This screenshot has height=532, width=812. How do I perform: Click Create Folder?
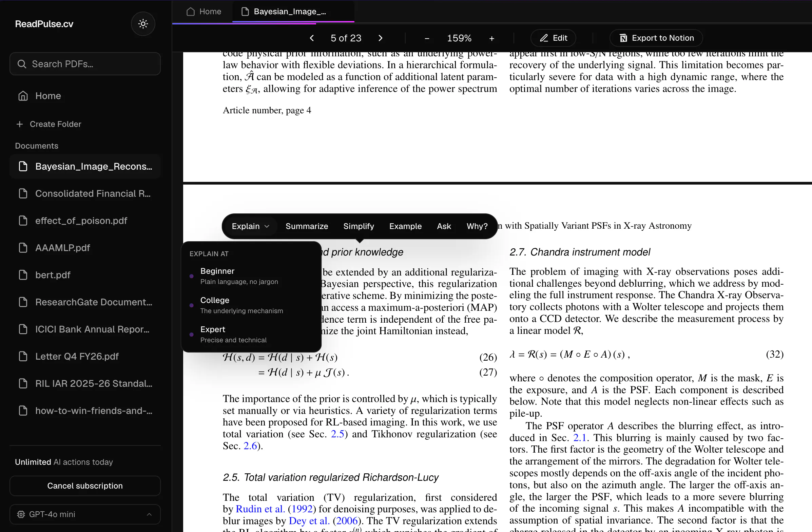coord(49,124)
